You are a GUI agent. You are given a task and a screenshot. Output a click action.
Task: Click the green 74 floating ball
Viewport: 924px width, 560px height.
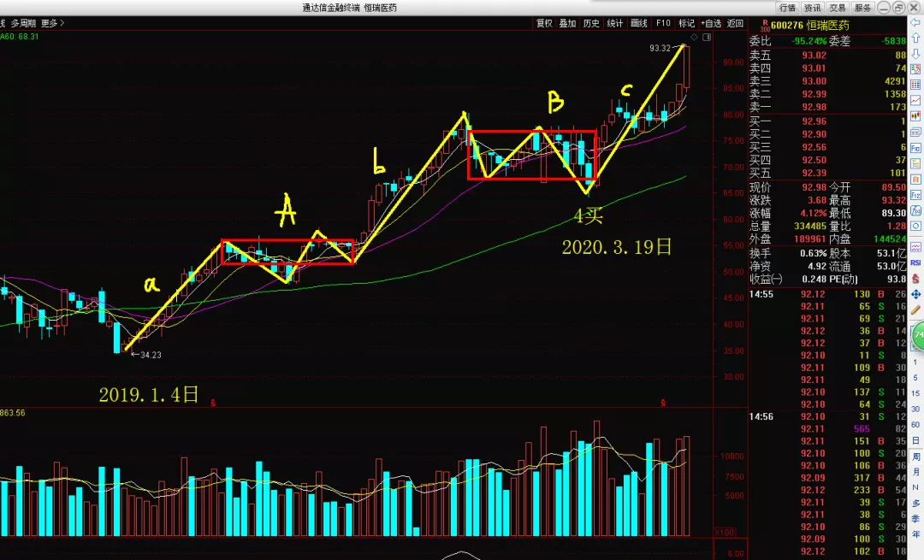918,335
